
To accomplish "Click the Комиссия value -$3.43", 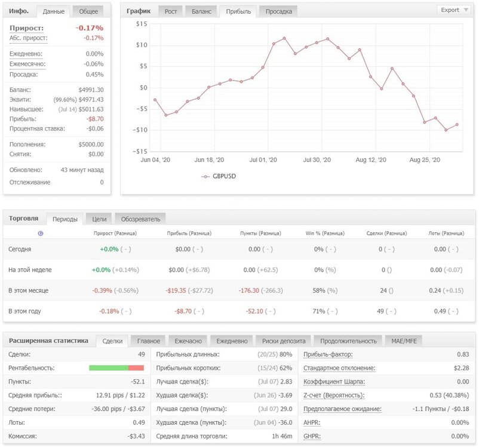I will [x=136, y=437].
